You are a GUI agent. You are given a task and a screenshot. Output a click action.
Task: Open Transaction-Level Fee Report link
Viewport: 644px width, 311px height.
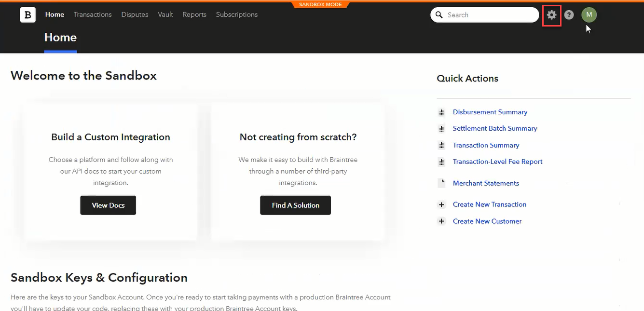click(498, 162)
